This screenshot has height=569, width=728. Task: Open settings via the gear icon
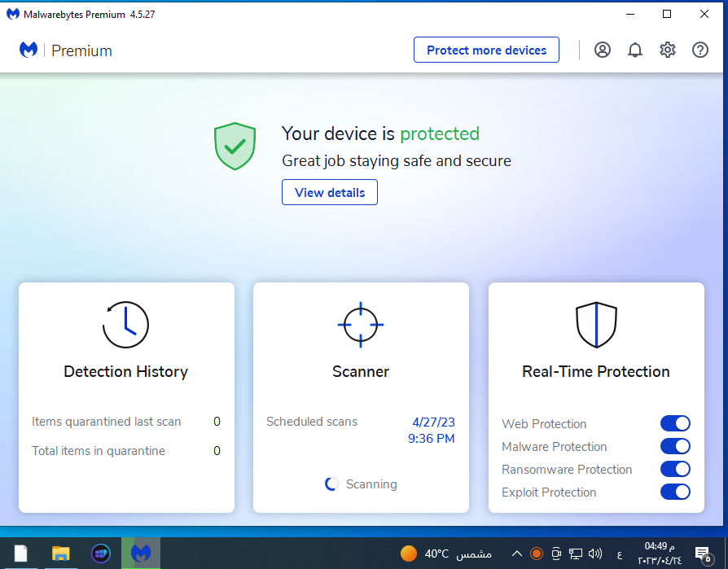coord(668,50)
